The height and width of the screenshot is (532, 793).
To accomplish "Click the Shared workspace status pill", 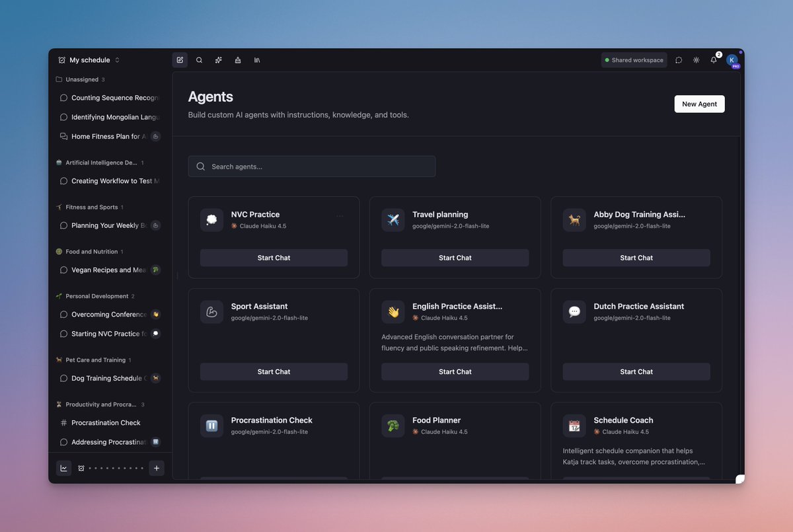I will point(634,60).
